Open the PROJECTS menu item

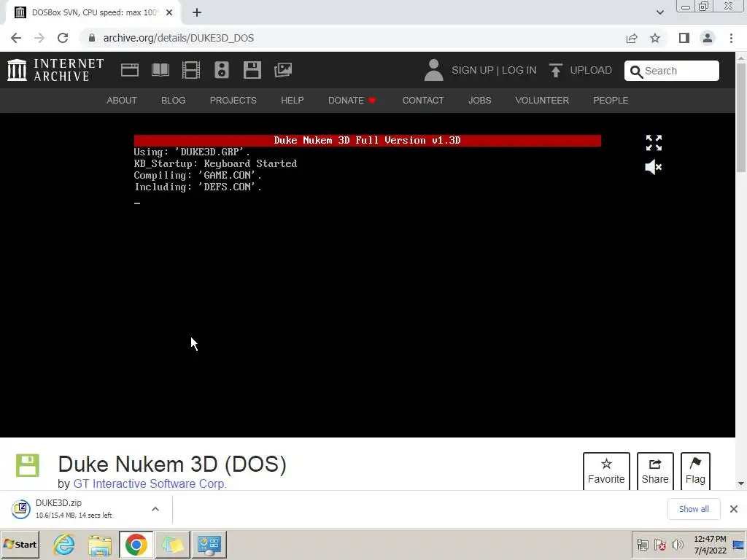pyautogui.click(x=233, y=101)
